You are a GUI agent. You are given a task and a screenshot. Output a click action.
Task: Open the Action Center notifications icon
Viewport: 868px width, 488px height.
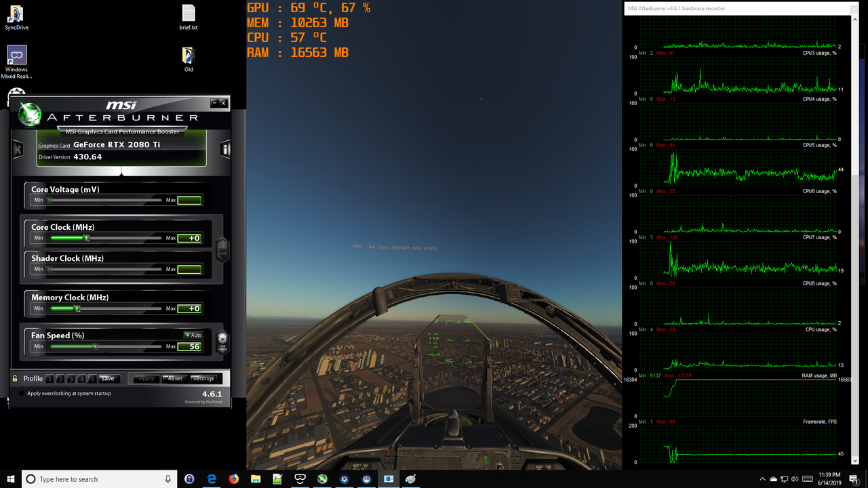pyautogui.click(x=854, y=479)
